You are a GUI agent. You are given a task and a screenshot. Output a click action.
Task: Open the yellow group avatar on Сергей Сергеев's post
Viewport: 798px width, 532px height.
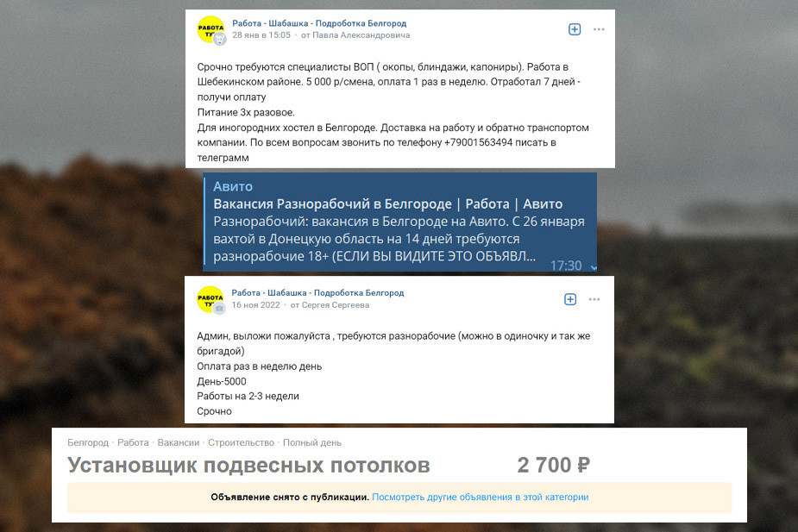click(210, 299)
